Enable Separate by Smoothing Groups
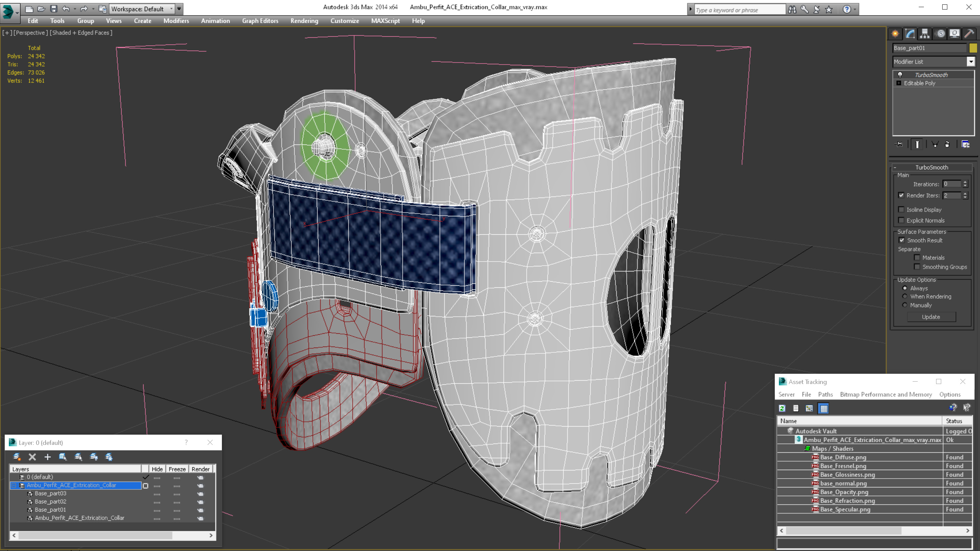 (x=917, y=267)
